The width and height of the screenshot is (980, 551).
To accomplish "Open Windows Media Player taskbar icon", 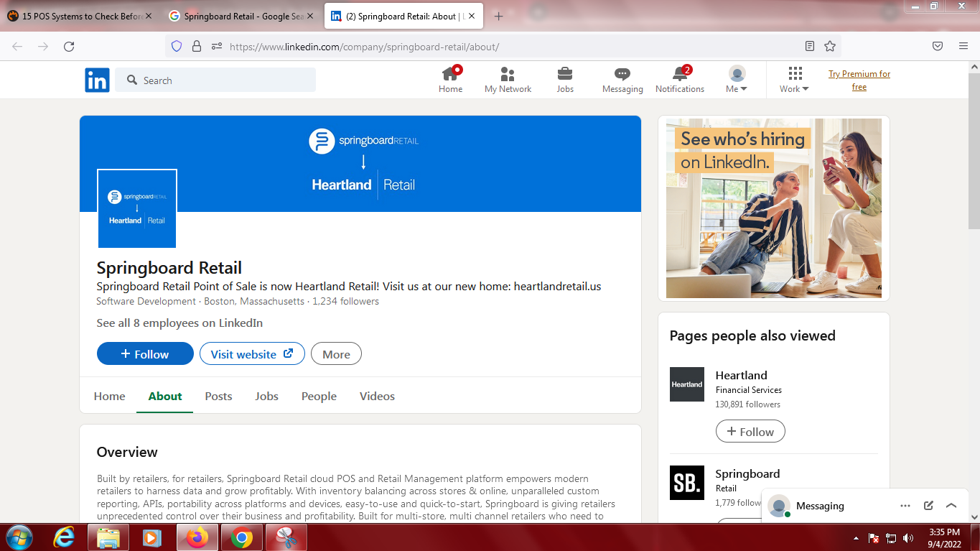I will (x=152, y=537).
